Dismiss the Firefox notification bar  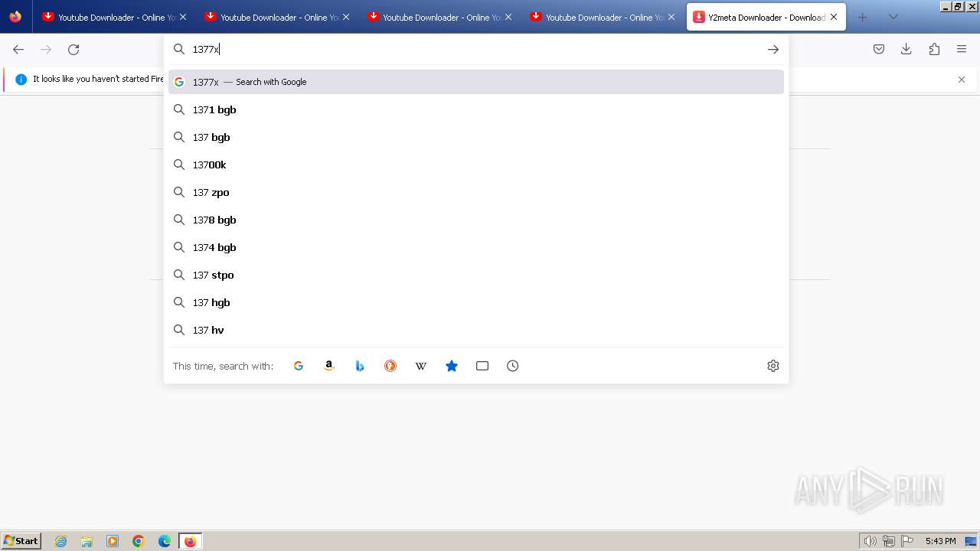[962, 80]
